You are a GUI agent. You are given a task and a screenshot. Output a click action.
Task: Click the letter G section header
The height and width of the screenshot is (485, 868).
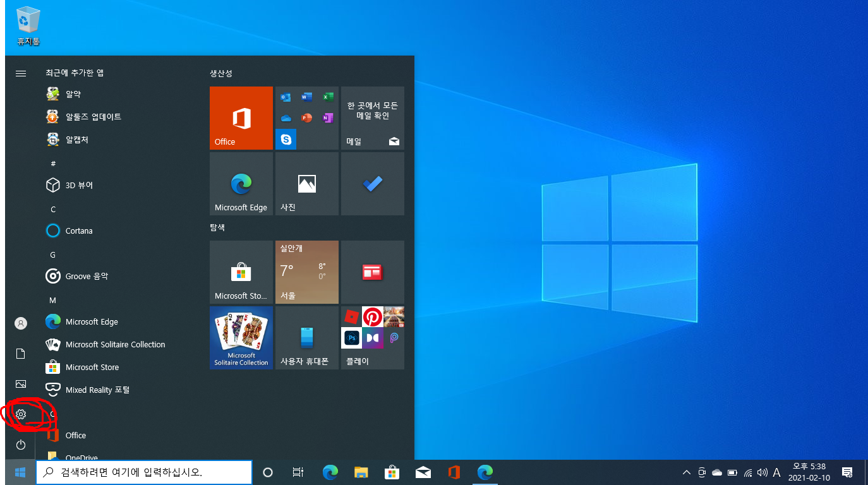[53, 254]
